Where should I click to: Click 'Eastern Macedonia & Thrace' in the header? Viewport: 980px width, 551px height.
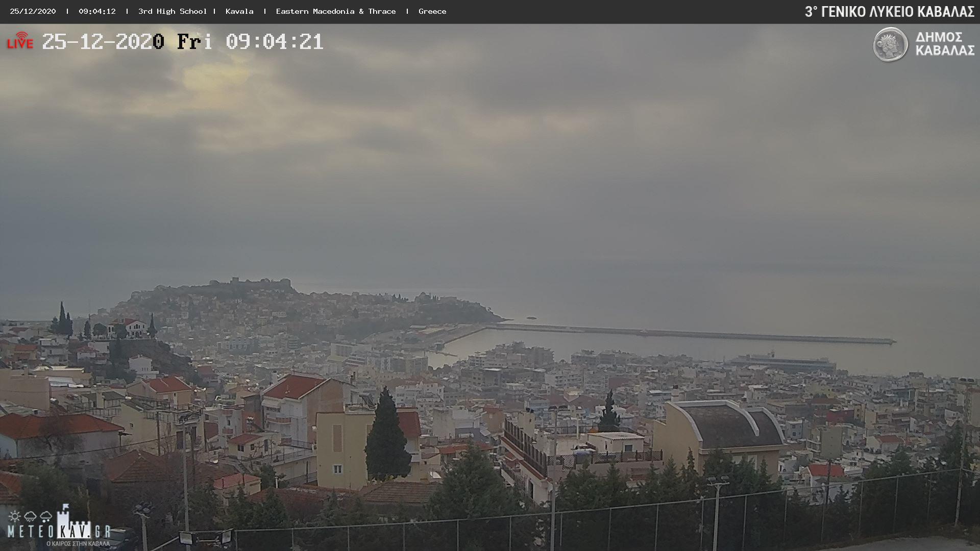[336, 11]
